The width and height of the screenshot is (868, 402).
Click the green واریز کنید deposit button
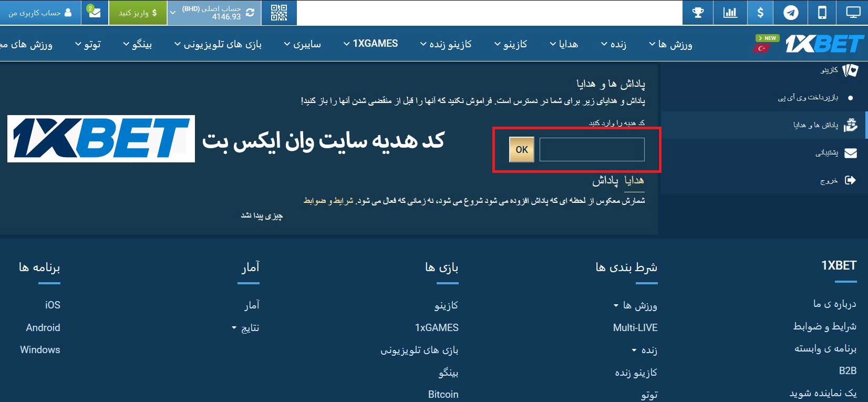pos(138,13)
